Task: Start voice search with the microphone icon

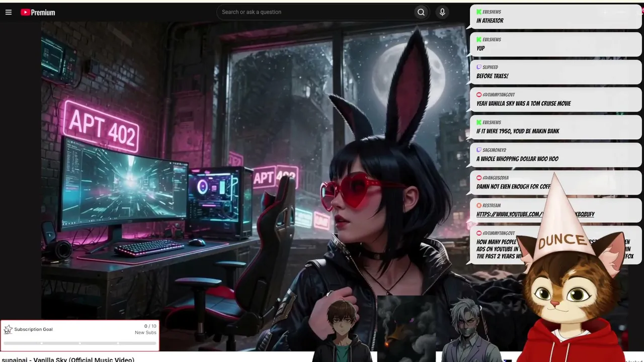Action: [x=442, y=12]
